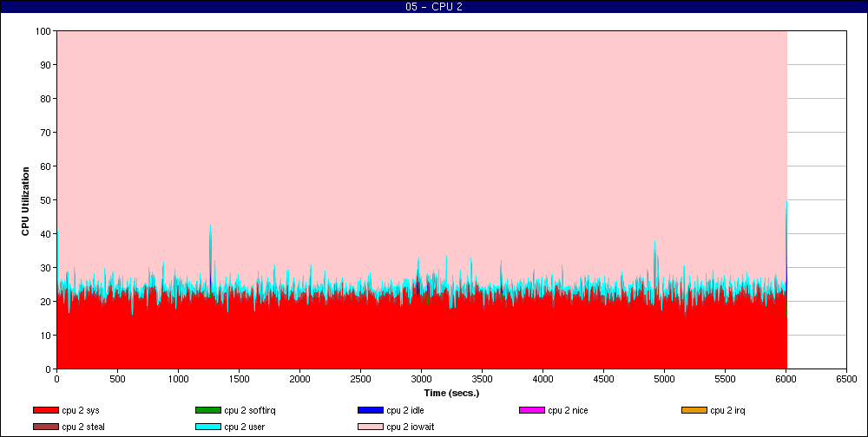Click the 500 tick on the time axis
Viewport: 868px width, 437px height.
click(117, 380)
